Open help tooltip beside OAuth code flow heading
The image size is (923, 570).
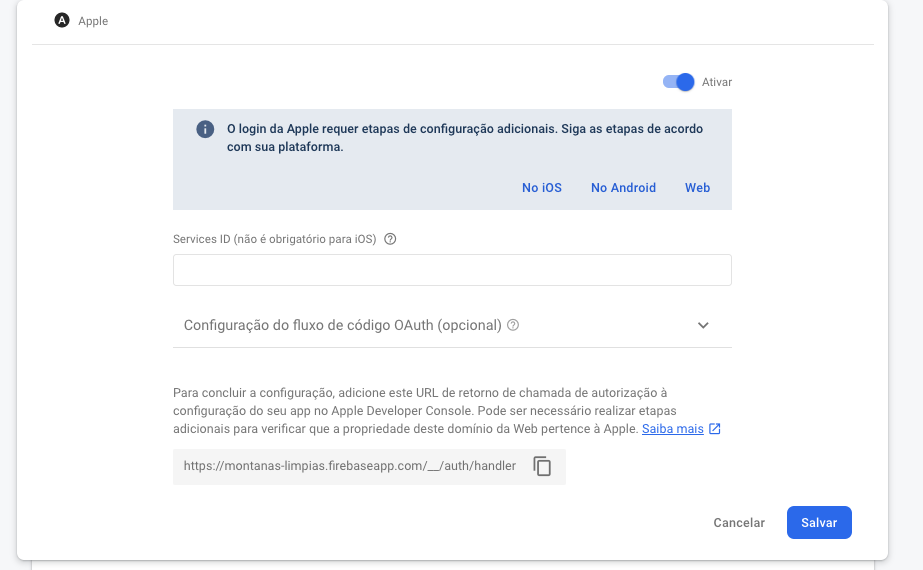coord(513,325)
